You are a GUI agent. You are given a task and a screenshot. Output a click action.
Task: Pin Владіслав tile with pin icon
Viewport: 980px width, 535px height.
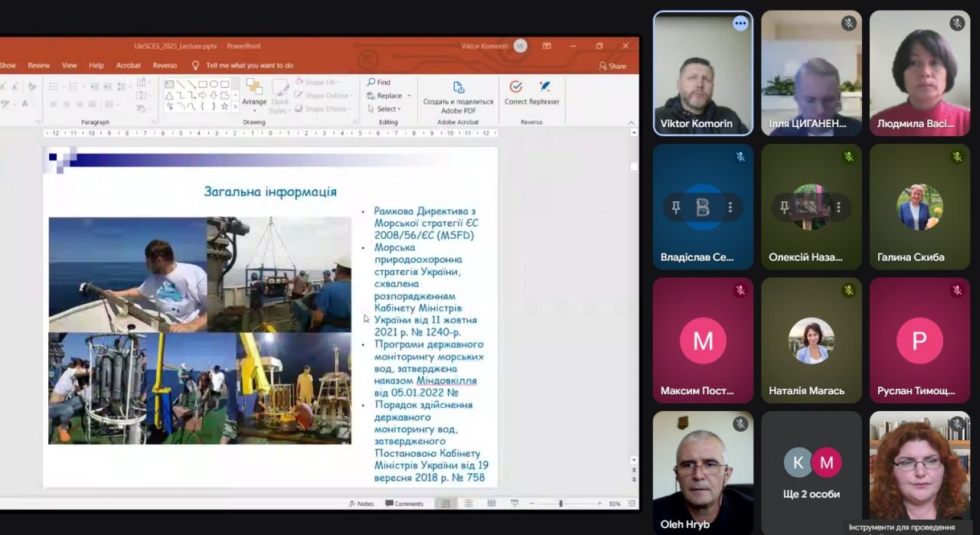pos(675,207)
